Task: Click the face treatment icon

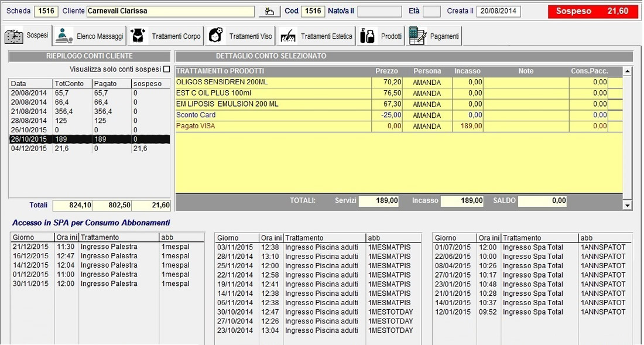Action: click(215, 36)
